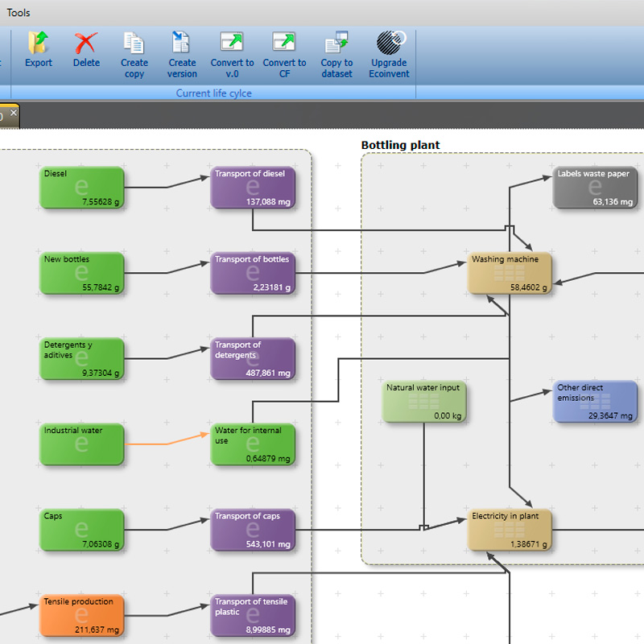Open the Tools menu tab

(19, 12)
